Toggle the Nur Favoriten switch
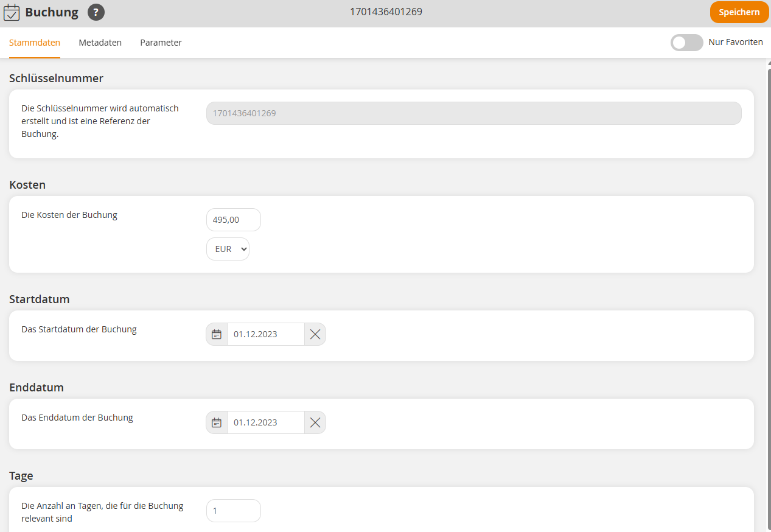The width and height of the screenshot is (771, 532). point(687,43)
